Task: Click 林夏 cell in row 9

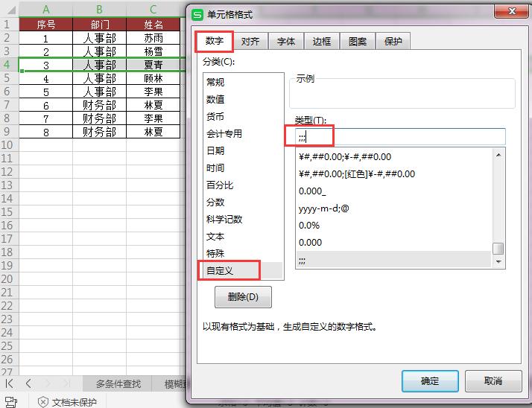Action: tap(153, 132)
